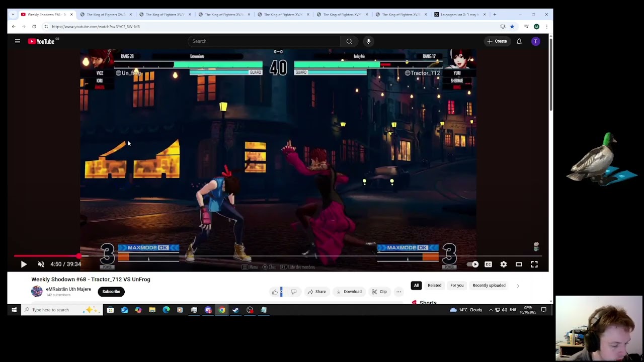The width and height of the screenshot is (644, 362).
Task: Enter fullscreen video mode
Action: pos(534,264)
